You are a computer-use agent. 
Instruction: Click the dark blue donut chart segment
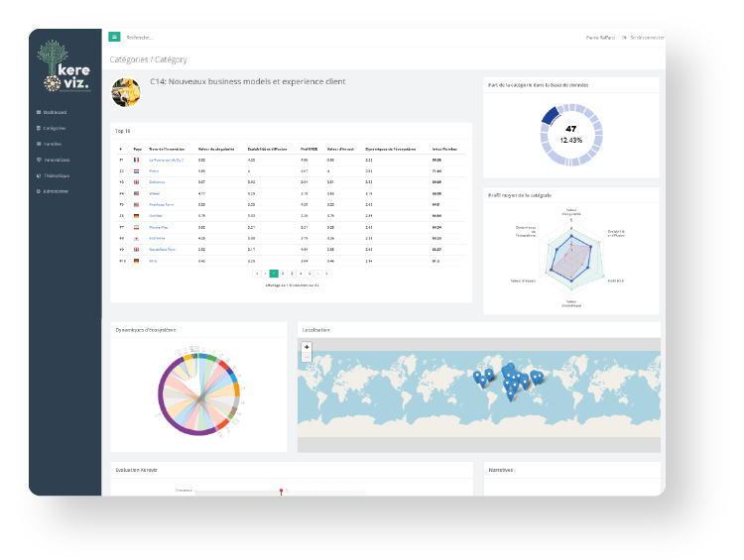coord(548,118)
